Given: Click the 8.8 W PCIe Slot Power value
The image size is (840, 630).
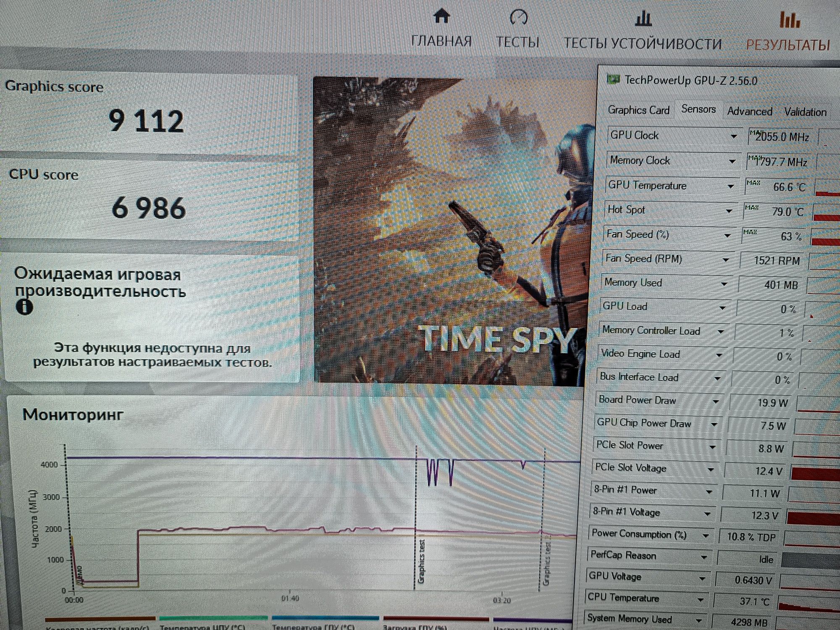Looking at the screenshot, I should 771,449.
